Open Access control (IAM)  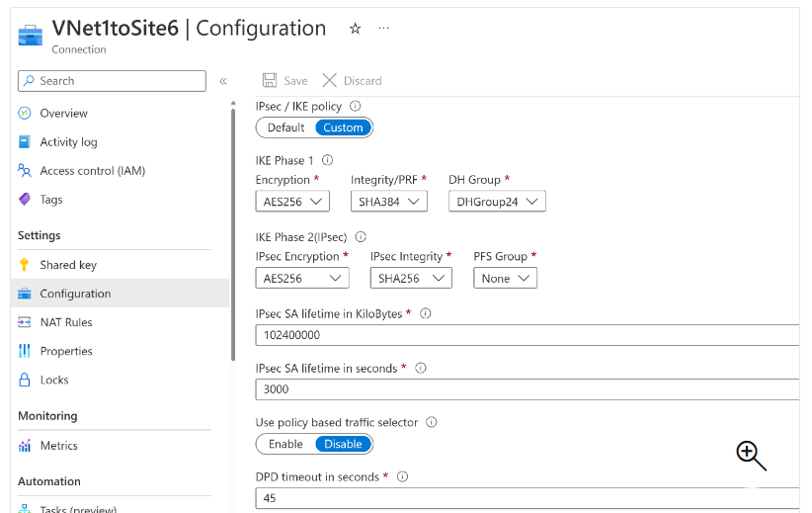[x=92, y=171]
